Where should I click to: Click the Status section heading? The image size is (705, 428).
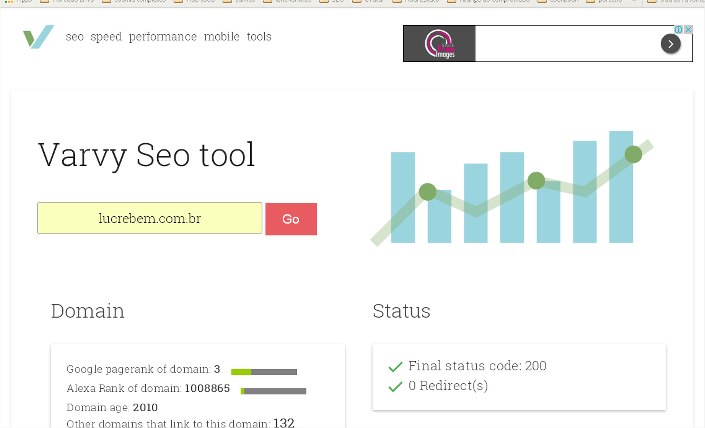[402, 311]
